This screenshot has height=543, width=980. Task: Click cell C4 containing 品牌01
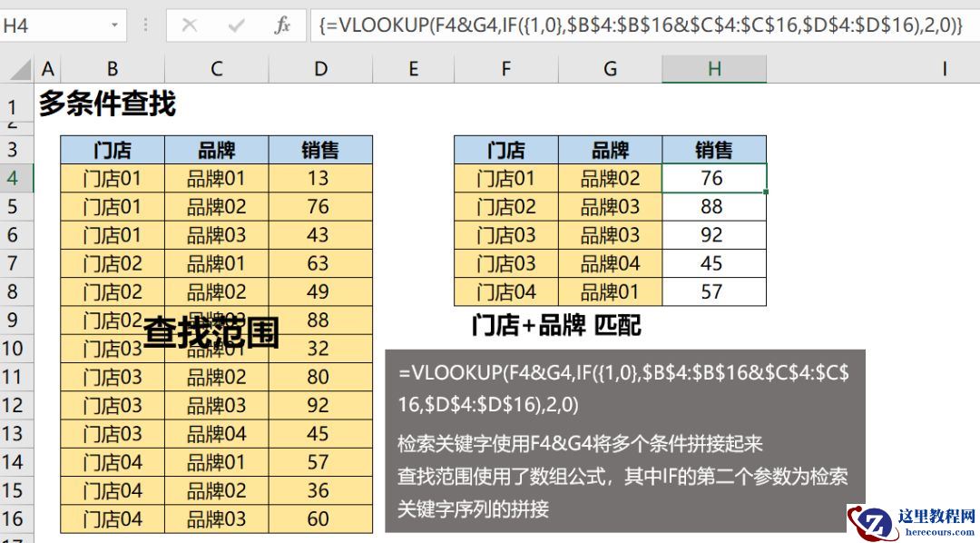(216, 178)
